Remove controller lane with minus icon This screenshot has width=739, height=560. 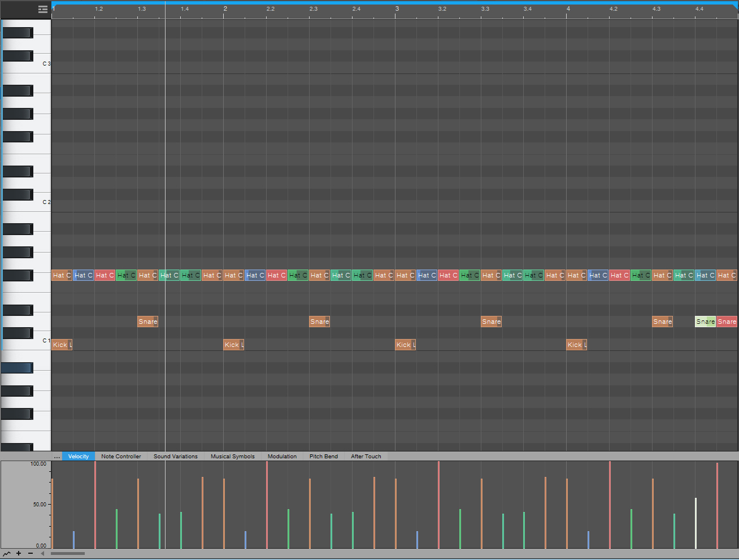pos(31,554)
